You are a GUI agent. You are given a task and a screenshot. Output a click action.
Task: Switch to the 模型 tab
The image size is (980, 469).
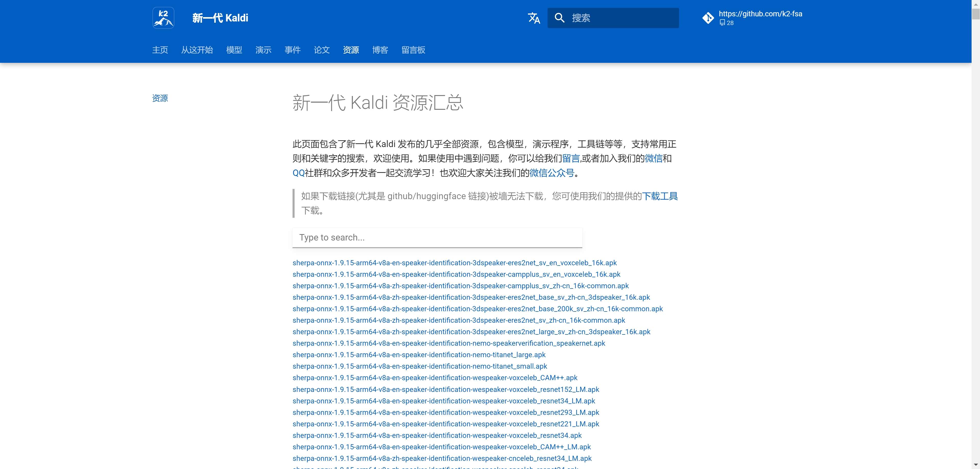(x=234, y=50)
